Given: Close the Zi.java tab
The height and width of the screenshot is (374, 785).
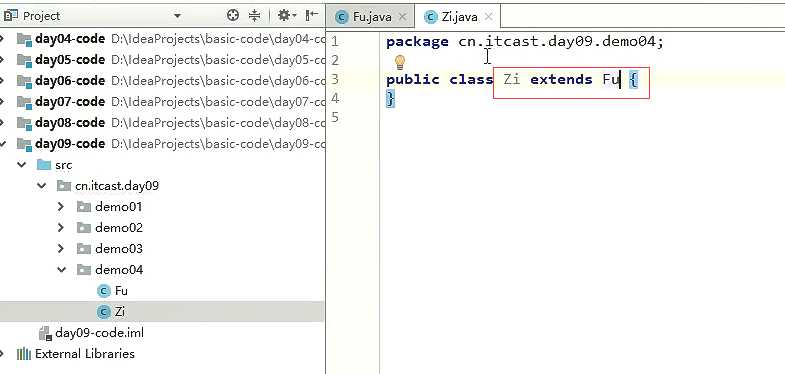Looking at the screenshot, I should point(489,17).
